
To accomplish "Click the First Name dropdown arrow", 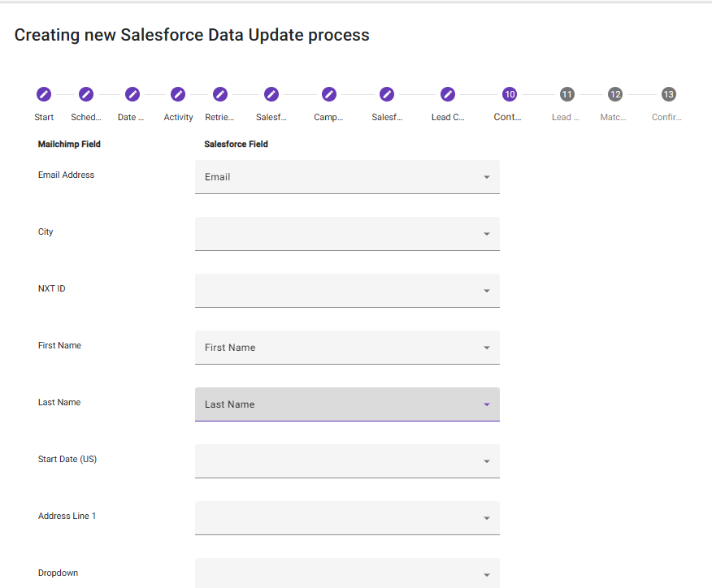I will pos(487,348).
